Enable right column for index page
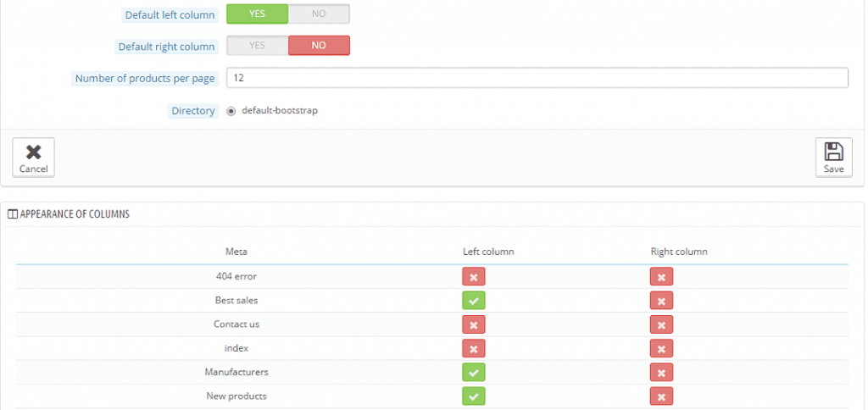 (x=661, y=348)
